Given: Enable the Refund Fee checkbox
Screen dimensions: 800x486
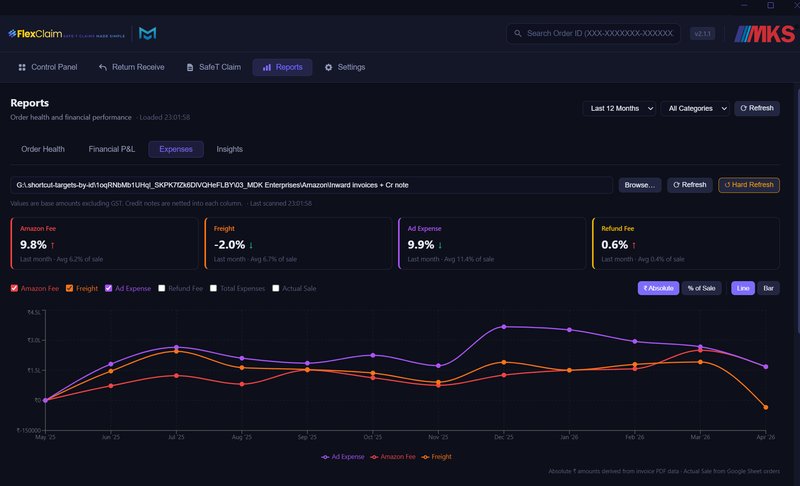Looking at the screenshot, I should [x=162, y=288].
